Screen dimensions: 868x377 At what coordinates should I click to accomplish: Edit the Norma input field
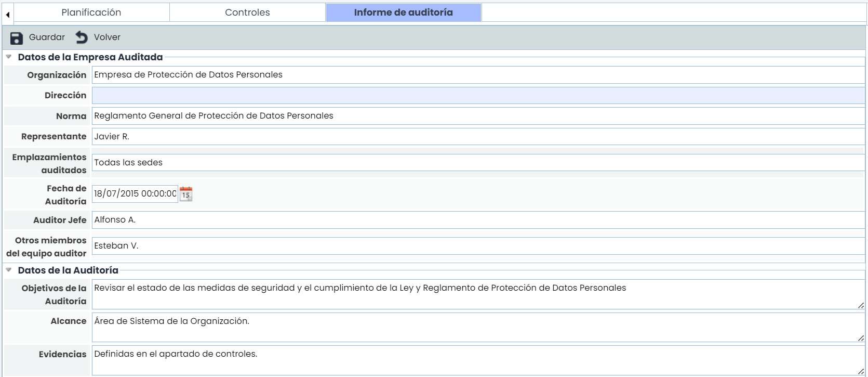point(478,116)
